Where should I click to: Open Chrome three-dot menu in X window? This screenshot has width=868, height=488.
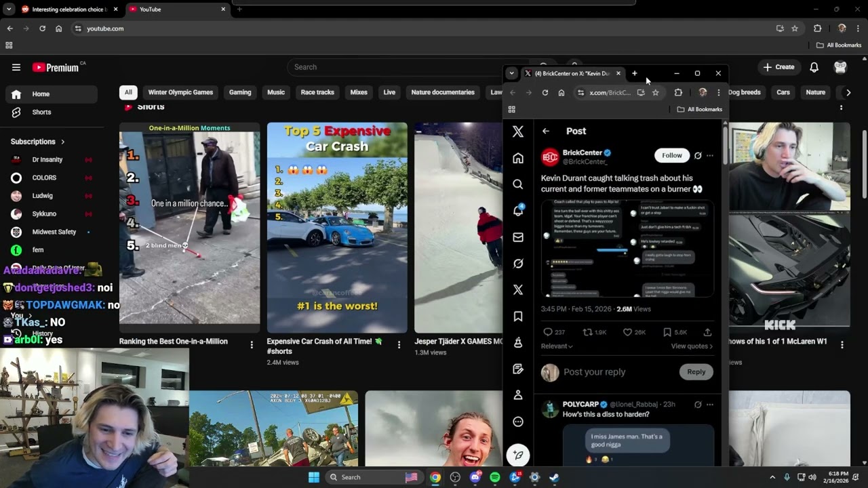[718, 92]
